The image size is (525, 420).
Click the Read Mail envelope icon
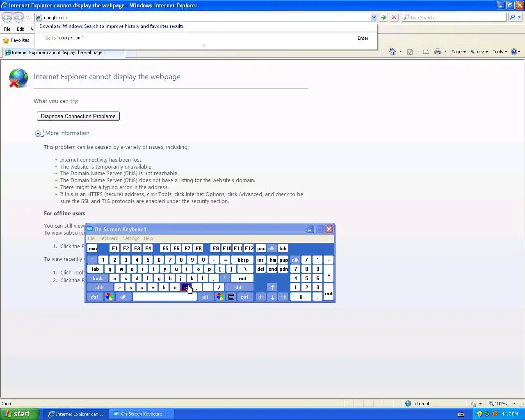click(426, 52)
